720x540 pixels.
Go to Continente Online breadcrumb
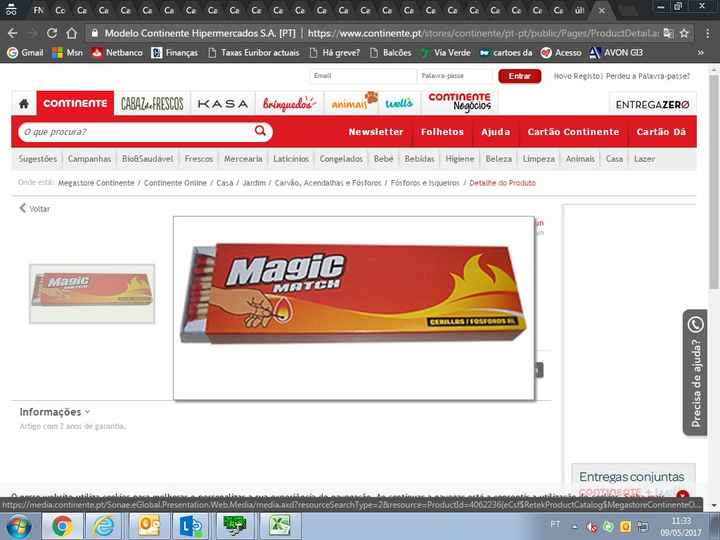pos(175,183)
